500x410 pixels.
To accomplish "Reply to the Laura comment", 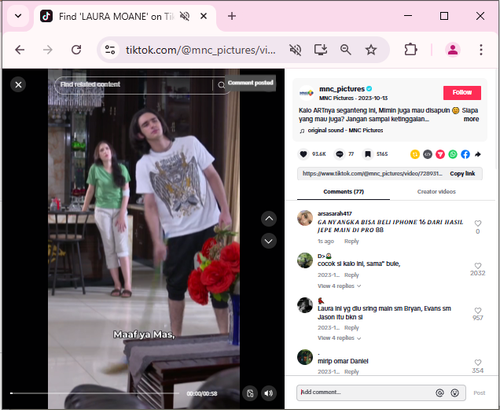I will pos(351,328).
